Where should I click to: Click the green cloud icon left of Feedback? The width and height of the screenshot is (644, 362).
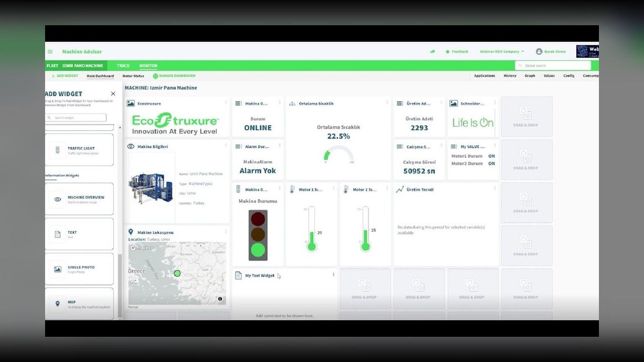click(x=433, y=51)
